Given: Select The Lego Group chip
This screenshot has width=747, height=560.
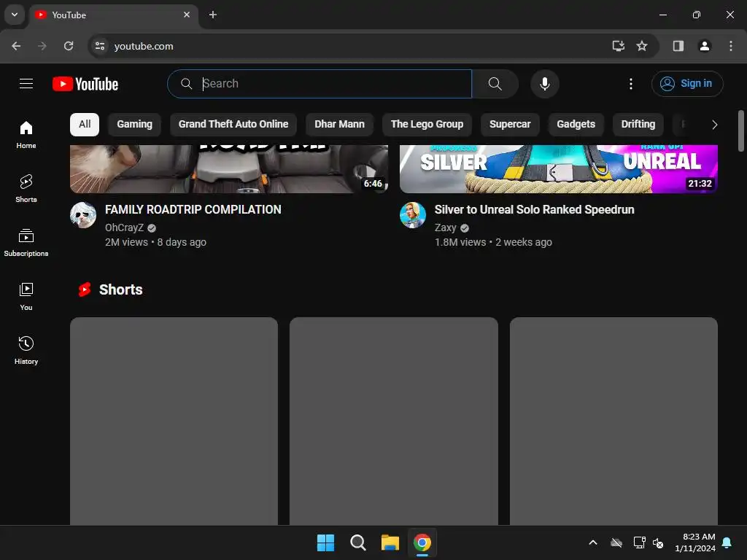Looking at the screenshot, I should [x=427, y=124].
